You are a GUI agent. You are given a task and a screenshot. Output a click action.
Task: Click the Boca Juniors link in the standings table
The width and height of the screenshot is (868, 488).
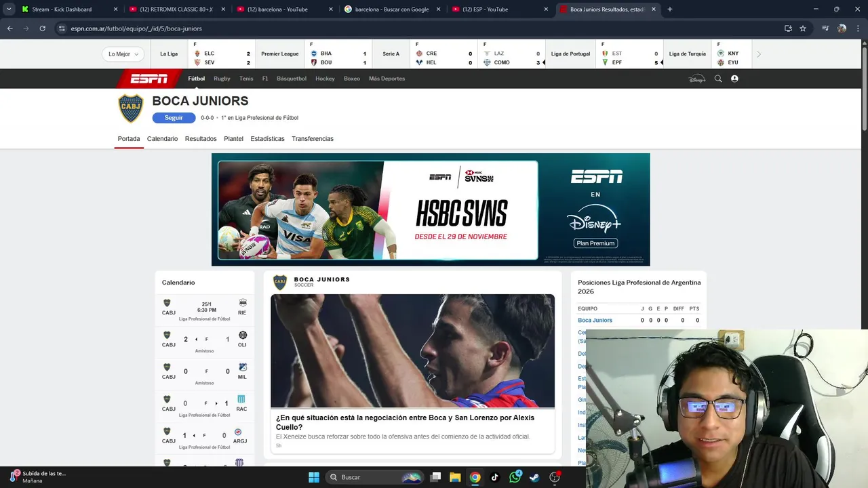coord(595,320)
